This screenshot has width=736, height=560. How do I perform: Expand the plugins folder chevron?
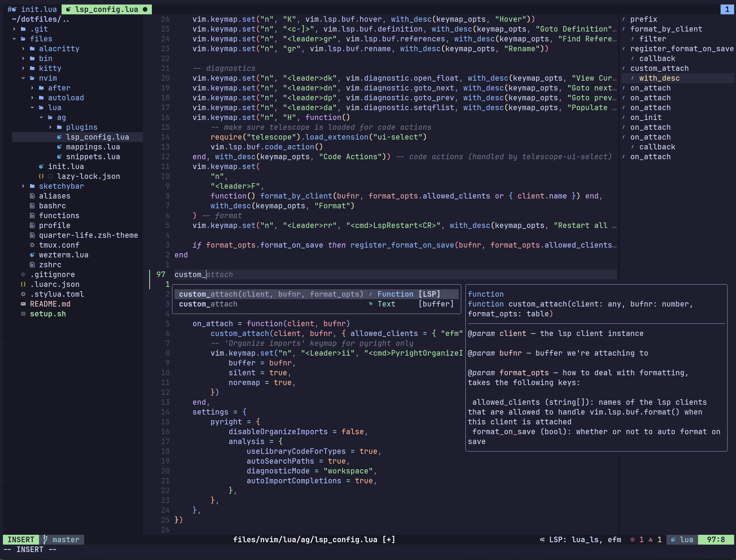pyautogui.click(x=50, y=127)
